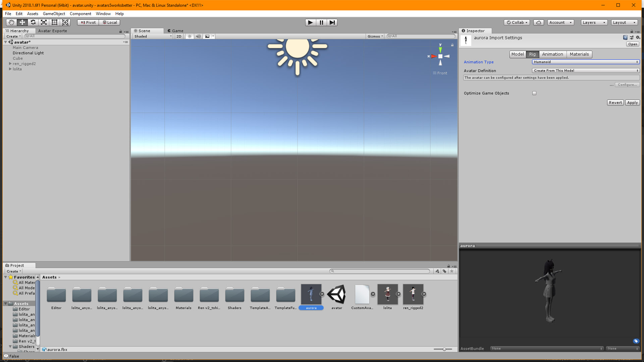
Task: Toggle scene effects image icon
Action: tap(207, 36)
